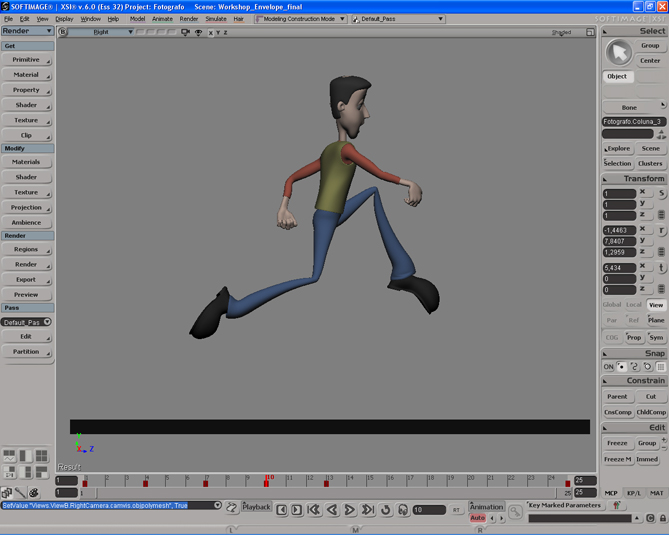669x535 pixels.
Task: Enable snap to grid icon
Action: [x=661, y=367]
